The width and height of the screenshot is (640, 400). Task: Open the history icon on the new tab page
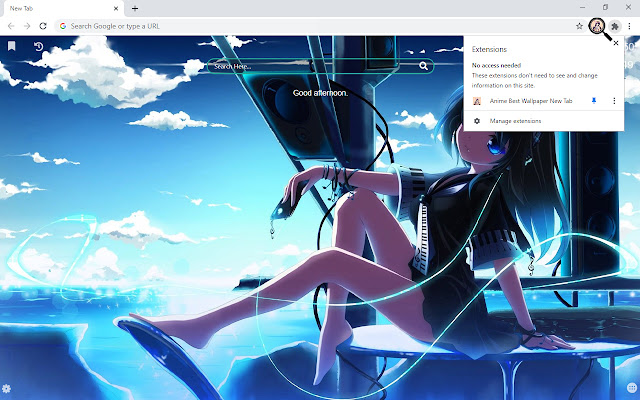pos(38,47)
